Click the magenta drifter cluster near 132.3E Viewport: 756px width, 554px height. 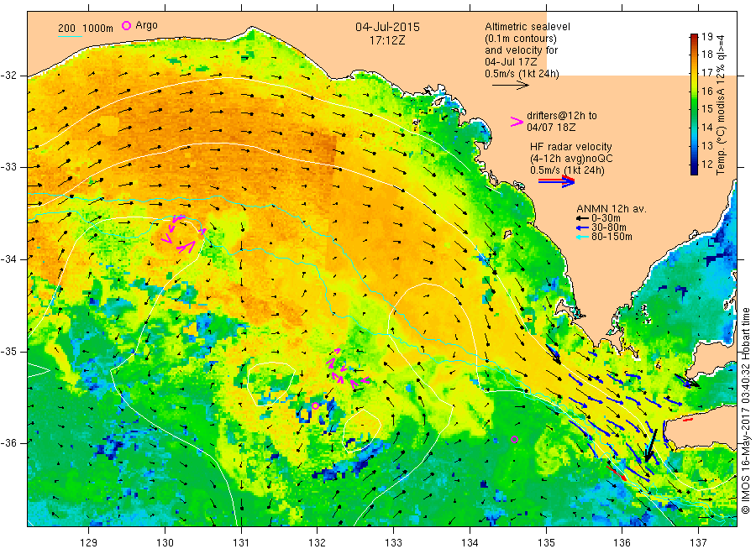(x=347, y=369)
